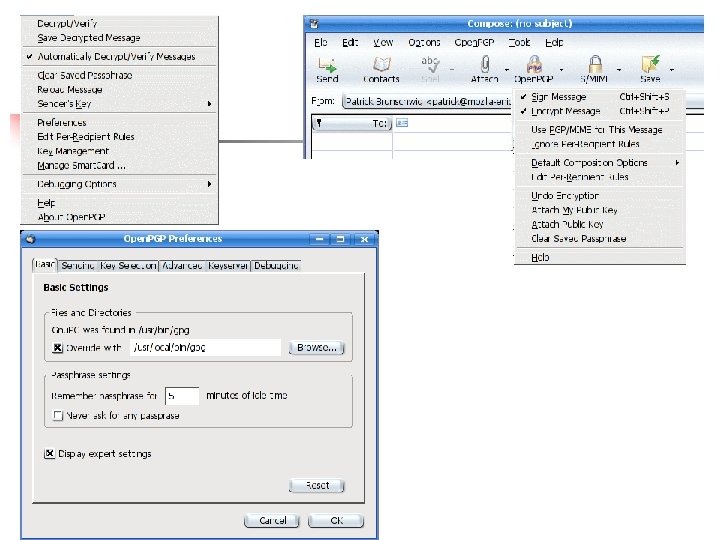Click the Send icon in Compose toolbar
This screenshot has width=720, height=540.
[327, 64]
